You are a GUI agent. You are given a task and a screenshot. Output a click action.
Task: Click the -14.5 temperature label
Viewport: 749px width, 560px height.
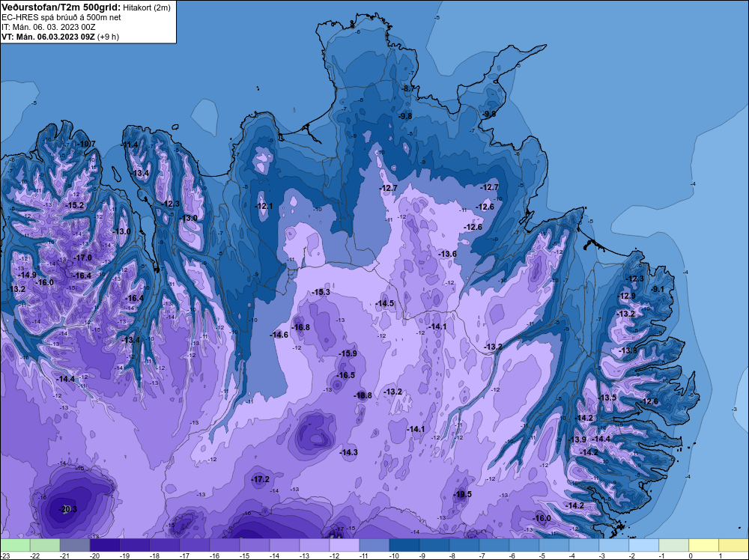pos(385,304)
